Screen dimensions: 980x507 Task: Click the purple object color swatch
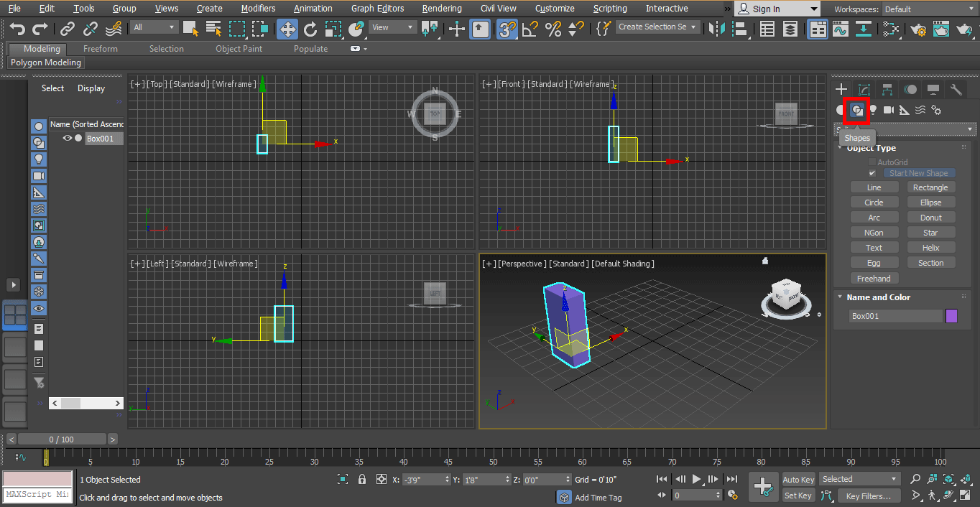pyautogui.click(x=951, y=316)
